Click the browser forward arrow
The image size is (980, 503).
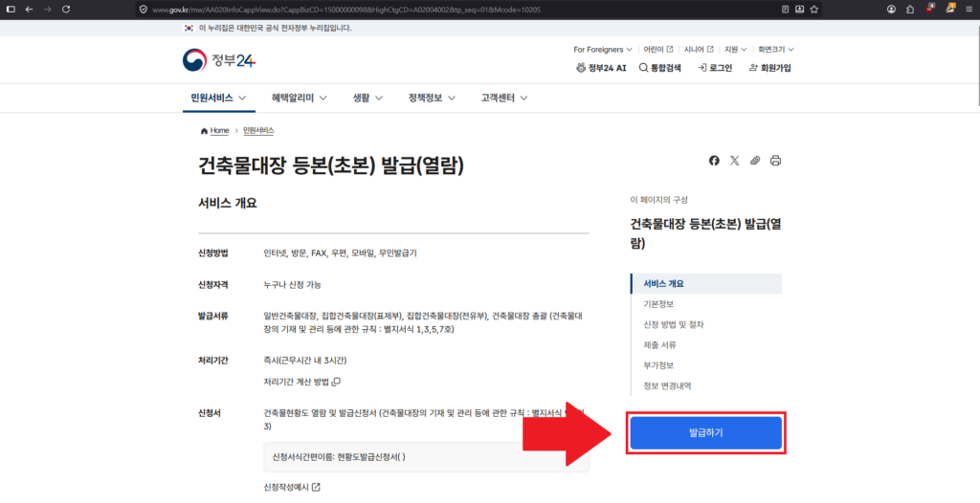[48, 10]
